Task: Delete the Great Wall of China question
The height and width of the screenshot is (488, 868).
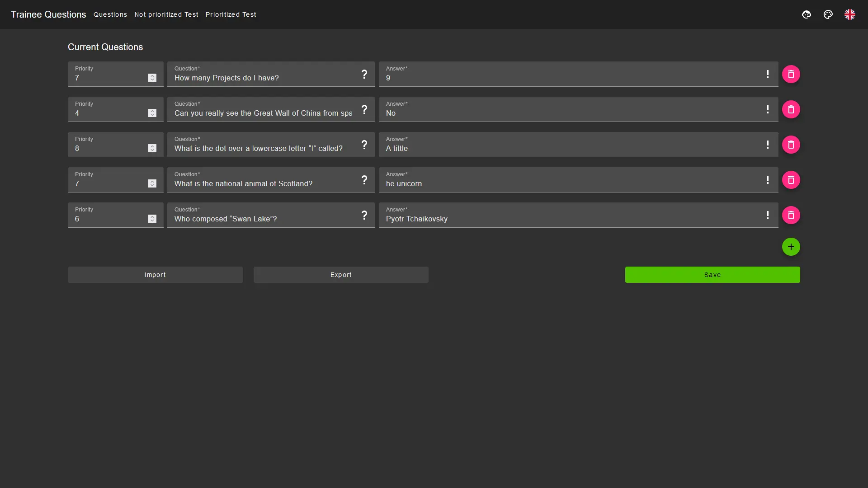Action: [791, 109]
